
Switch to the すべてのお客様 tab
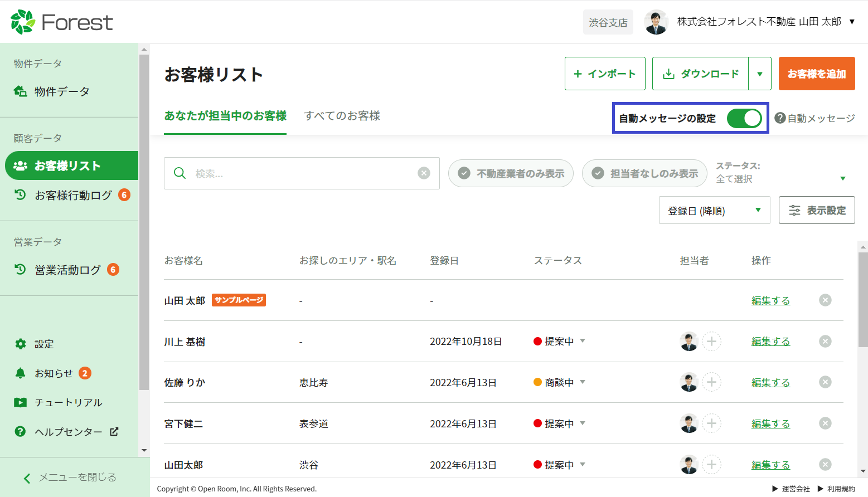pos(342,116)
